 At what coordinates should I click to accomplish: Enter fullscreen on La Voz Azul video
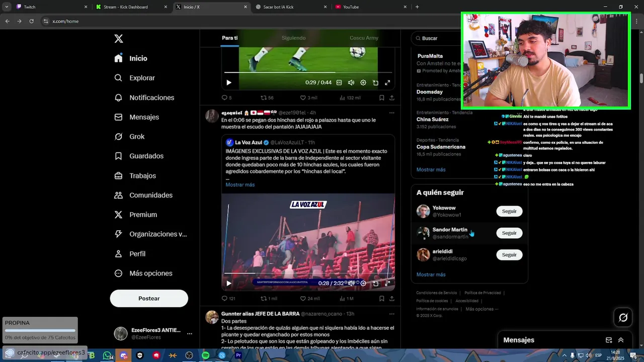(x=387, y=283)
